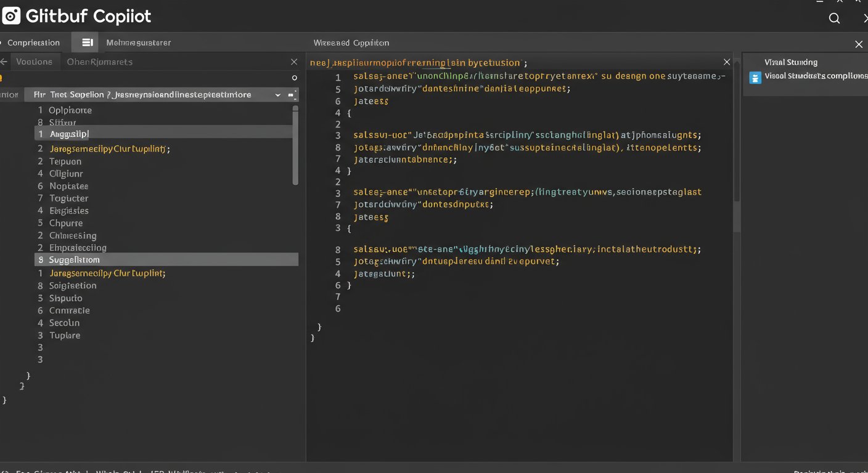Select the Conpriestation tab
This screenshot has width=868, height=473.
33,42
